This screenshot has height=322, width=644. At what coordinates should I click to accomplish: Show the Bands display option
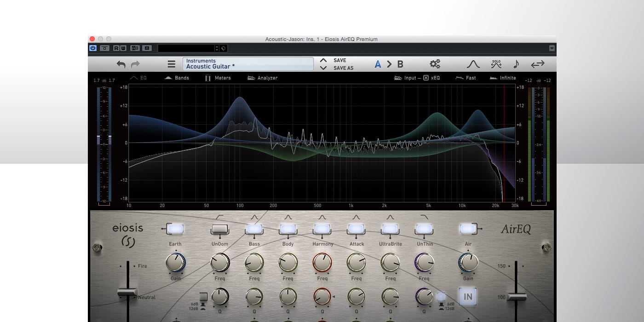click(177, 78)
